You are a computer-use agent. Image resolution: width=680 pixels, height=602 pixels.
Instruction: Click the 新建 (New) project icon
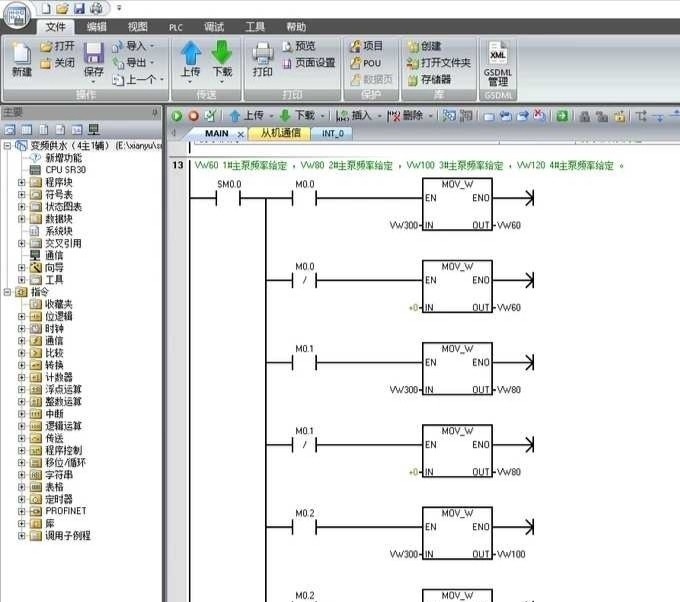pyautogui.click(x=21, y=60)
